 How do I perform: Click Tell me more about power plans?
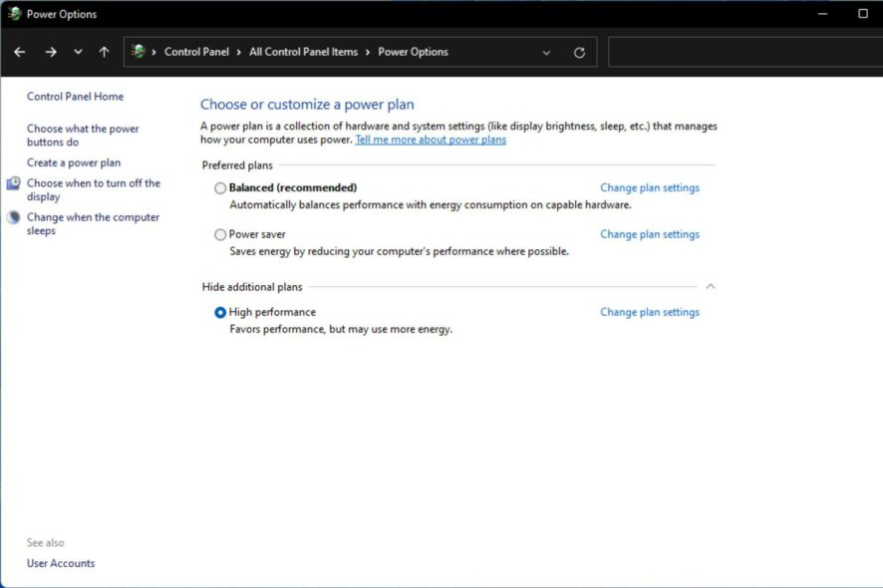coord(431,140)
